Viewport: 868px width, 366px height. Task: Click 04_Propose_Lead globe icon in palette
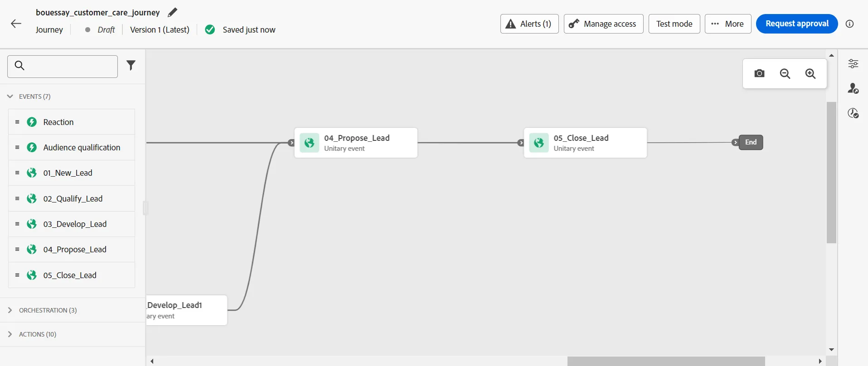[x=32, y=249]
